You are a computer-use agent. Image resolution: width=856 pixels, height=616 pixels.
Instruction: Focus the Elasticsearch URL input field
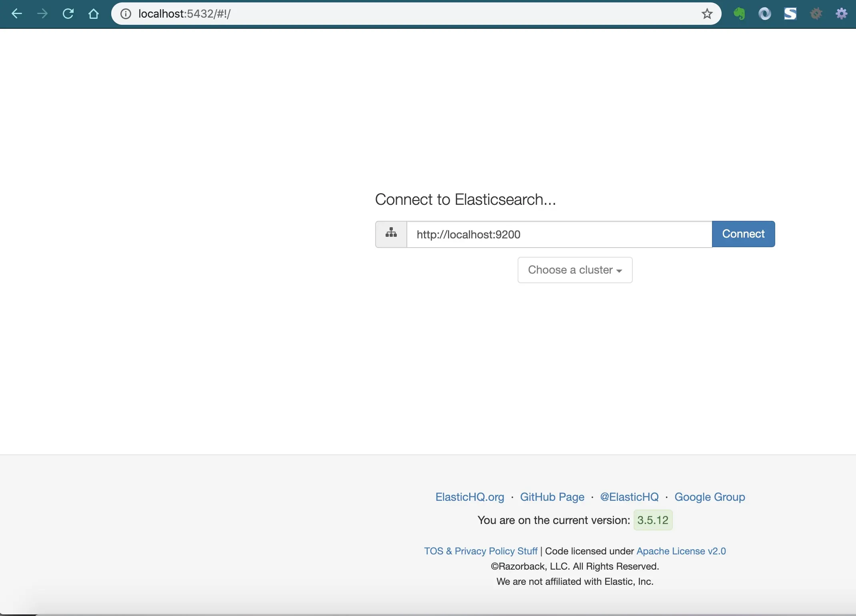(559, 234)
